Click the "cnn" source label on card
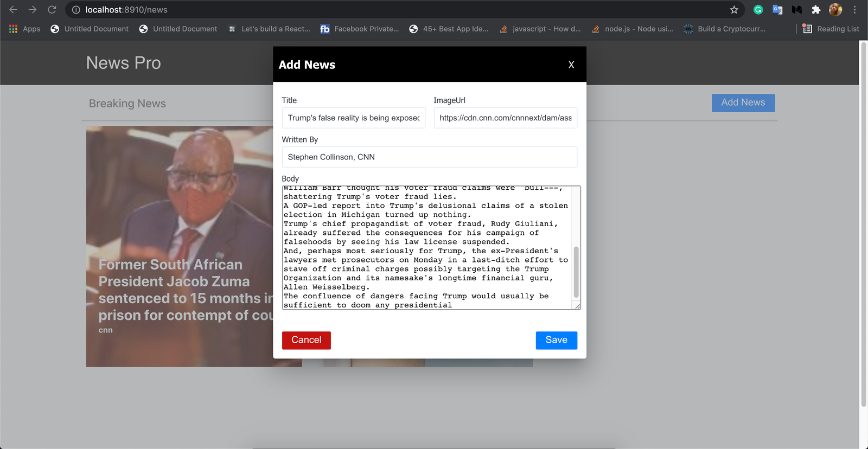The width and height of the screenshot is (868, 449). [x=106, y=330]
